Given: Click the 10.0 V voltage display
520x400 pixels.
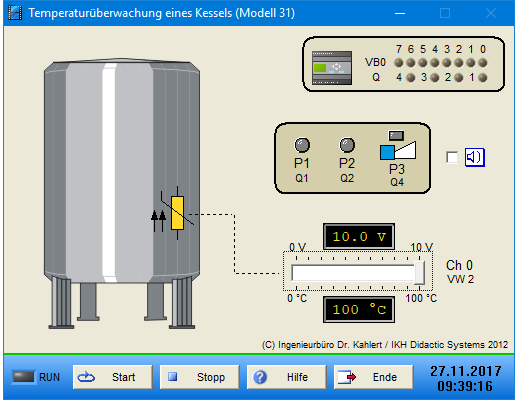Looking at the screenshot, I should click(359, 237).
